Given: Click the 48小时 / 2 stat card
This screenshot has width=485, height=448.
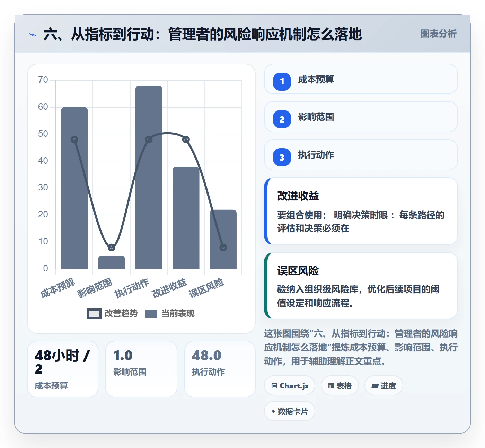Looking at the screenshot, I should coord(63,369).
